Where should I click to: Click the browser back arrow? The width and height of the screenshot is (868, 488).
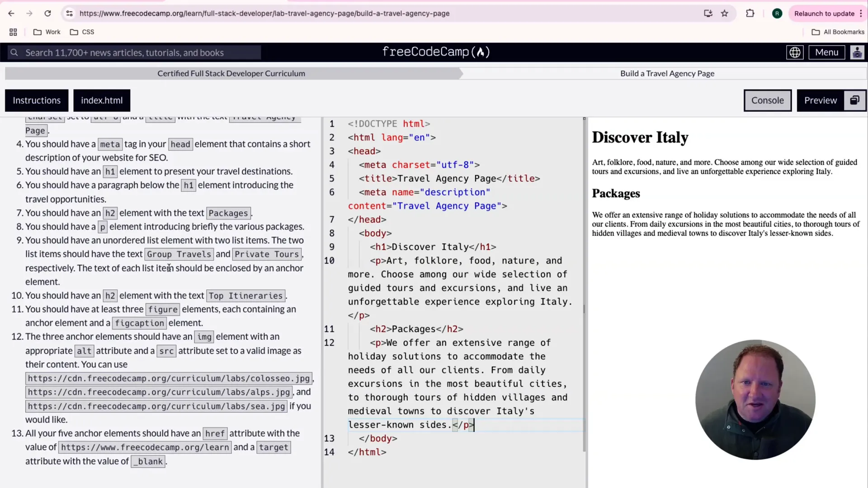tap(11, 14)
